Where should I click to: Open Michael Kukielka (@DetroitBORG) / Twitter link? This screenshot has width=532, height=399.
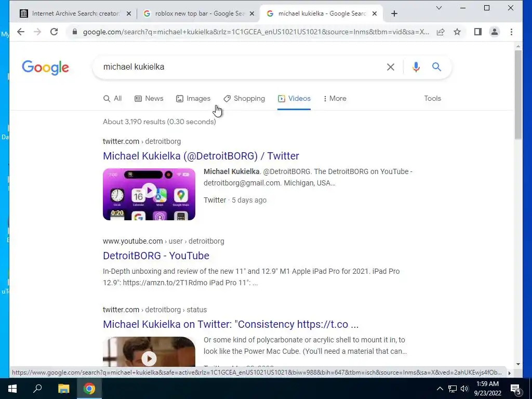pos(201,156)
